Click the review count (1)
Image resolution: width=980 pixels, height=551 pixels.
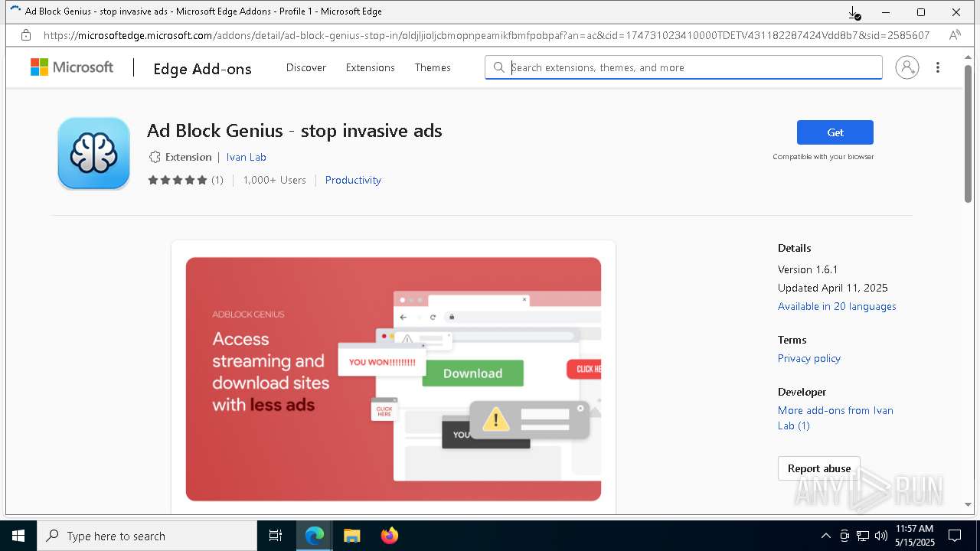coord(217,180)
